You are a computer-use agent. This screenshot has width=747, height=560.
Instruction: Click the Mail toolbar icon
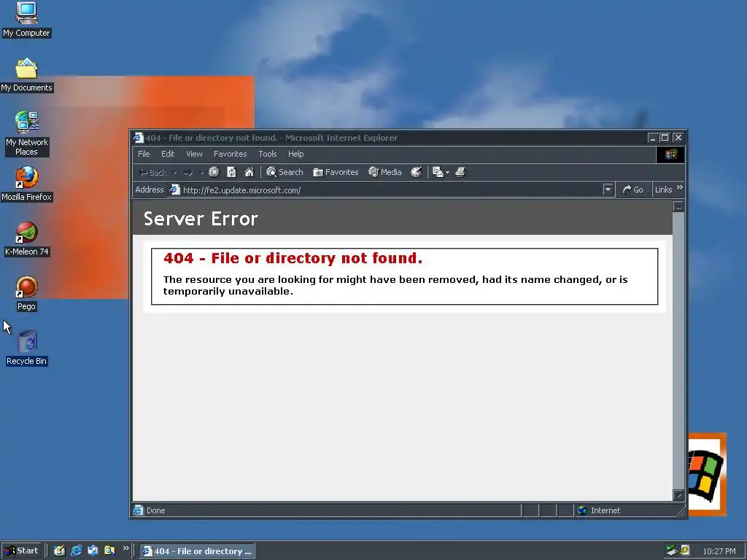[x=438, y=172]
